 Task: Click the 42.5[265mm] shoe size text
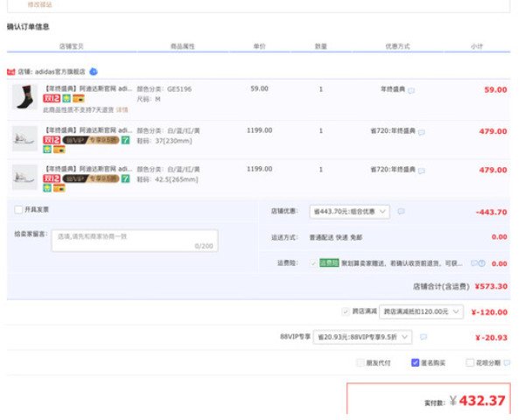coord(177,179)
